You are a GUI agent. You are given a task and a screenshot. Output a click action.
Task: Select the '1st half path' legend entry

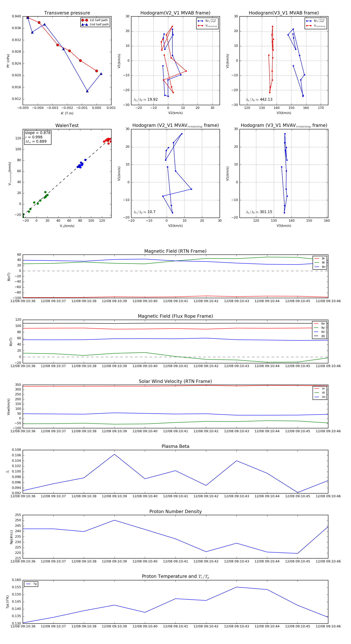click(95, 20)
